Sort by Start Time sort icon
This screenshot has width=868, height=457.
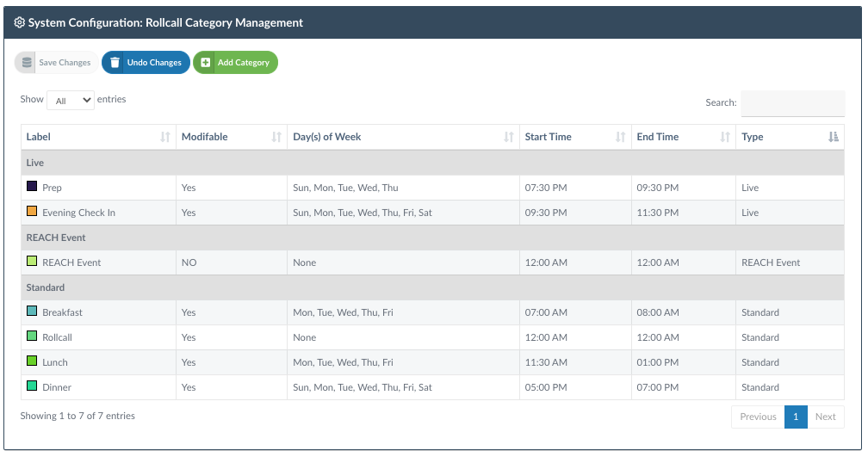tap(621, 137)
